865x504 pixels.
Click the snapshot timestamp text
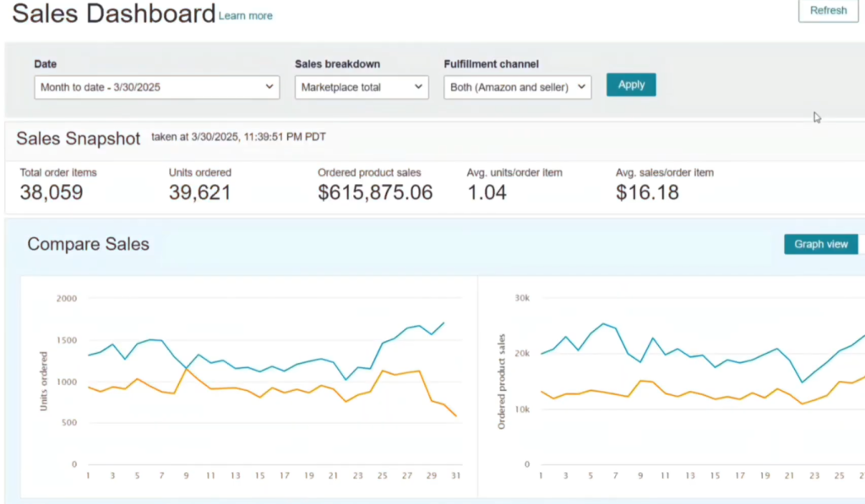(238, 137)
